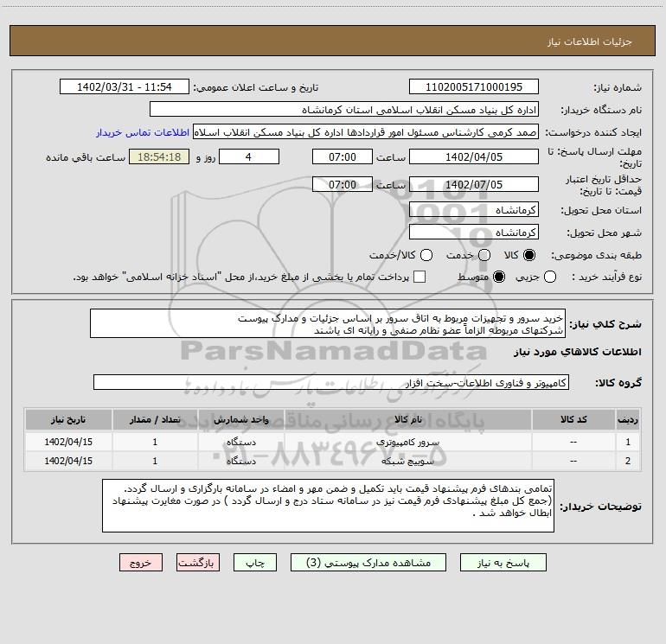This screenshot has height=644, width=666.
Task: Click the نام کالا column header
Action: (x=407, y=419)
